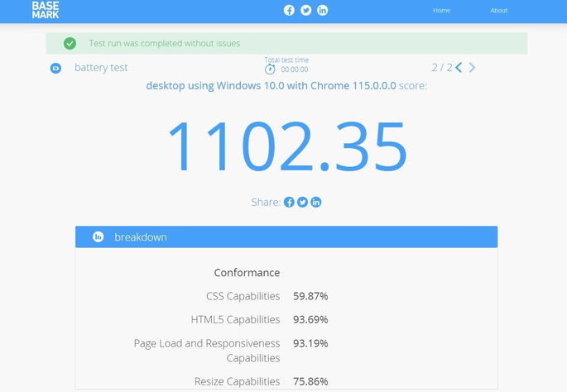Open Facebook icon in top header

click(x=289, y=10)
